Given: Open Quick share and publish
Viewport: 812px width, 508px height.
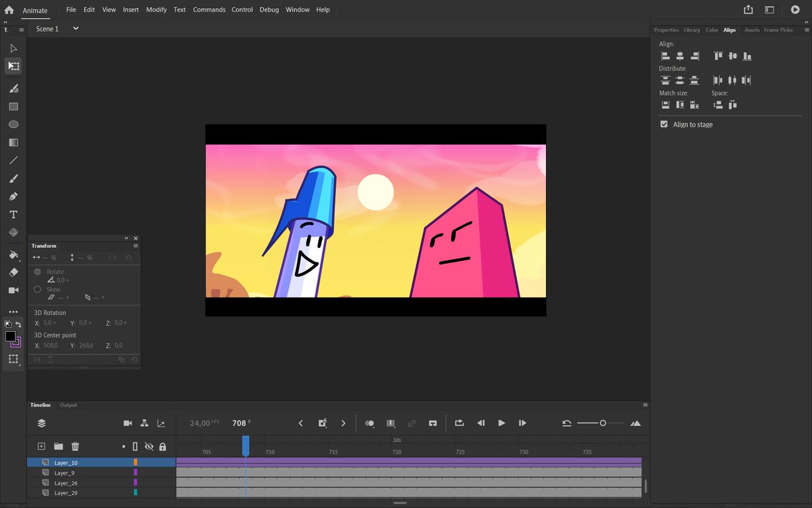Looking at the screenshot, I should click(748, 9).
